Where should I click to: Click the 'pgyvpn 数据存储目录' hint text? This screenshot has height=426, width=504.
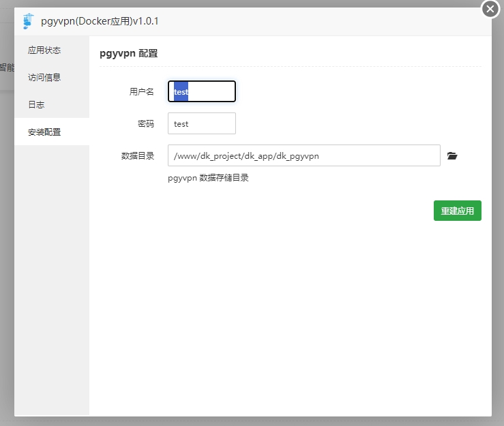(208, 178)
